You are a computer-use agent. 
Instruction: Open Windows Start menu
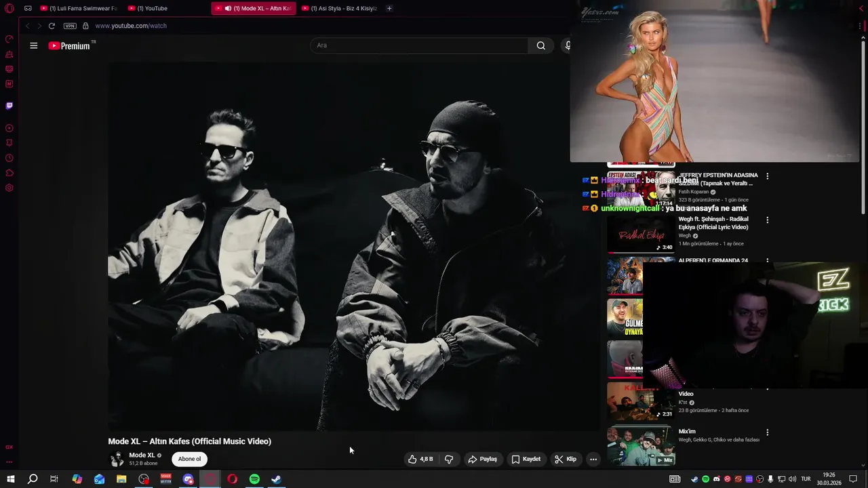[x=10, y=479]
